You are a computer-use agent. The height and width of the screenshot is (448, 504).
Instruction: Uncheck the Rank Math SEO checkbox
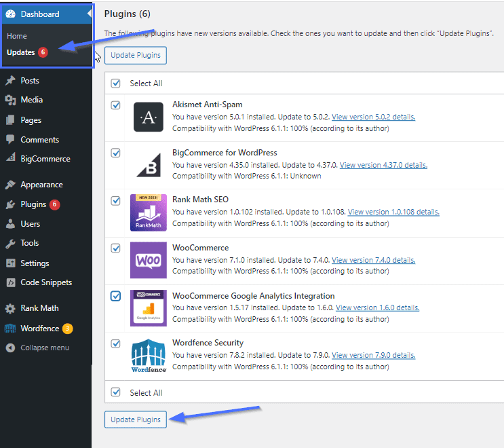[x=116, y=201]
